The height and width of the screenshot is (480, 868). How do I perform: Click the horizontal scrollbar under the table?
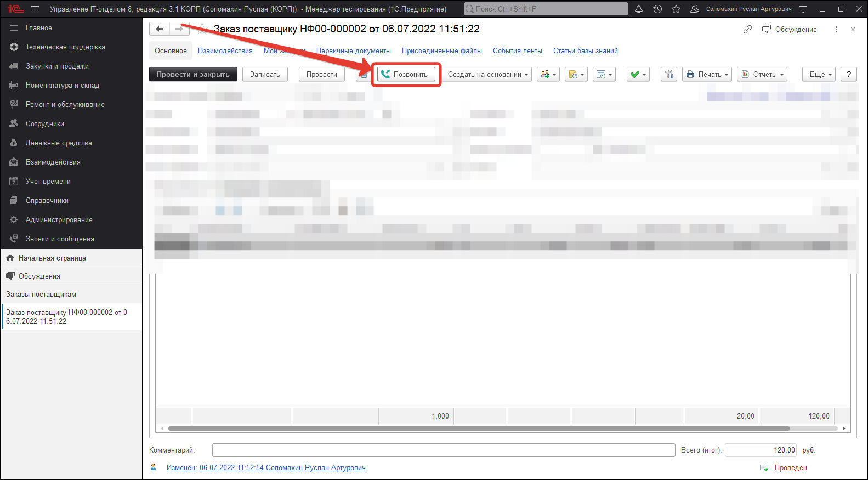coord(479,428)
